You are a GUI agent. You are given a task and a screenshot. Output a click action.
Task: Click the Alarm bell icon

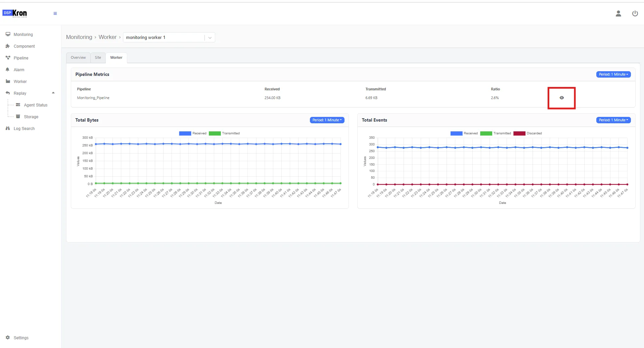(8, 70)
